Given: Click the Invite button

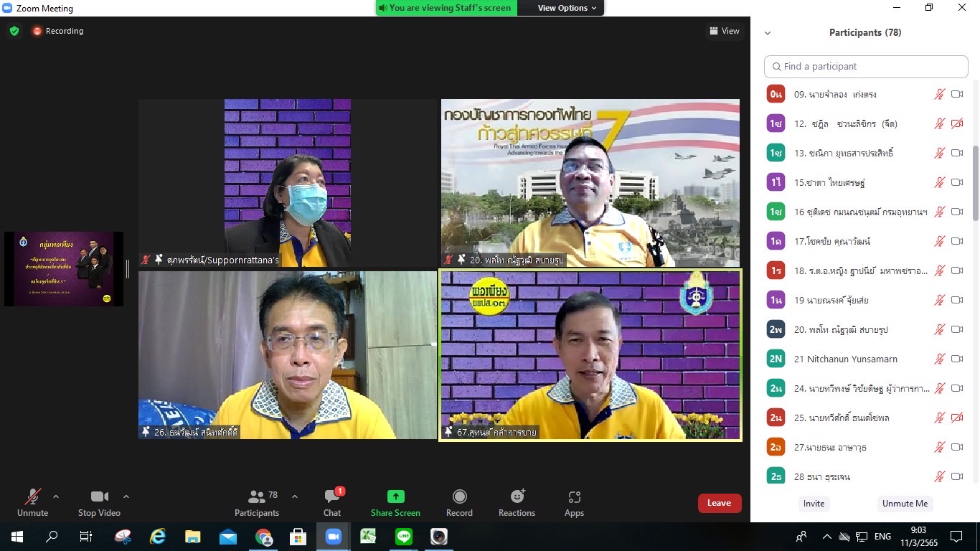Looking at the screenshot, I should pyautogui.click(x=814, y=504).
